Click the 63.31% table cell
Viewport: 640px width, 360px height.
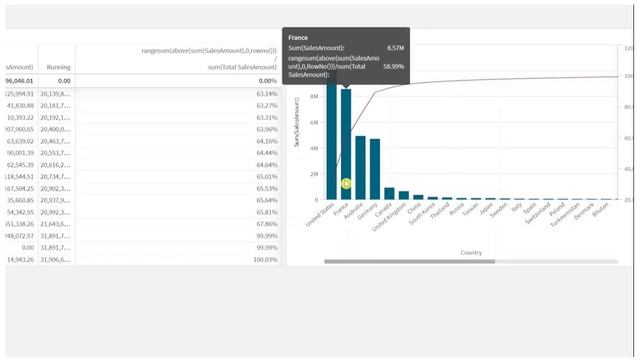[267, 118]
